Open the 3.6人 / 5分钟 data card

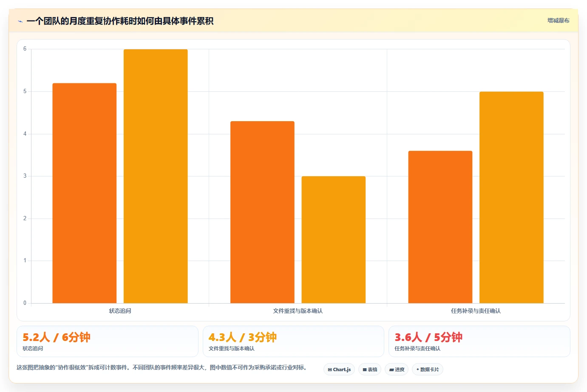(479, 341)
